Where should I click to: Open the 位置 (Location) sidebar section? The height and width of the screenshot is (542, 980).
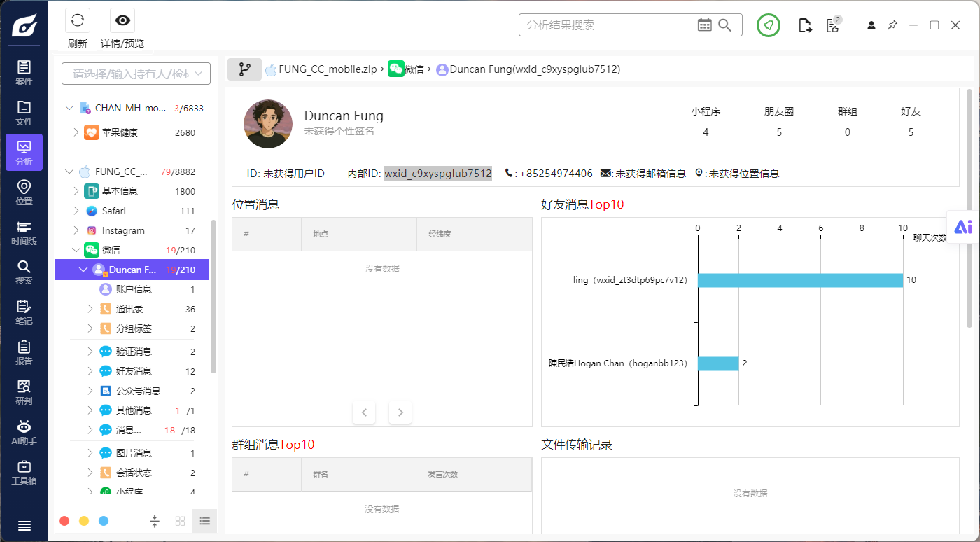coord(24,193)
